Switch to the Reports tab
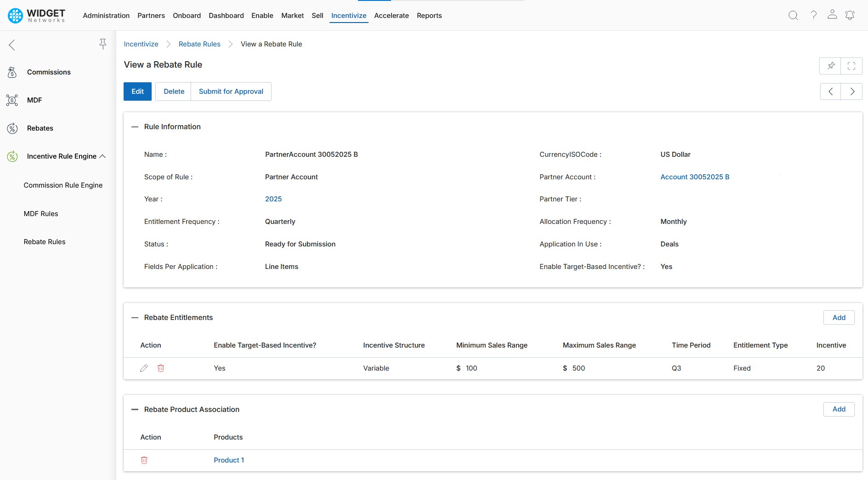868x480 pixels. click(429, 16)
